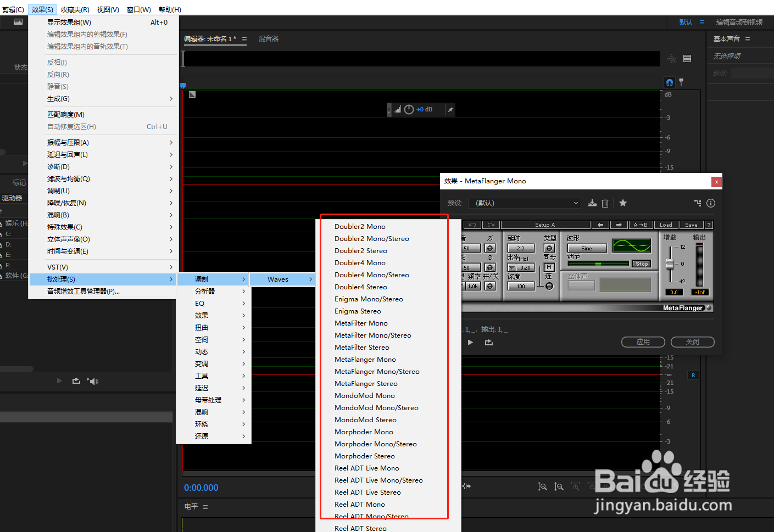774x532 pixels.
Task: Toggle the list view icon beside overview
Action: click(x=687, y=59)
